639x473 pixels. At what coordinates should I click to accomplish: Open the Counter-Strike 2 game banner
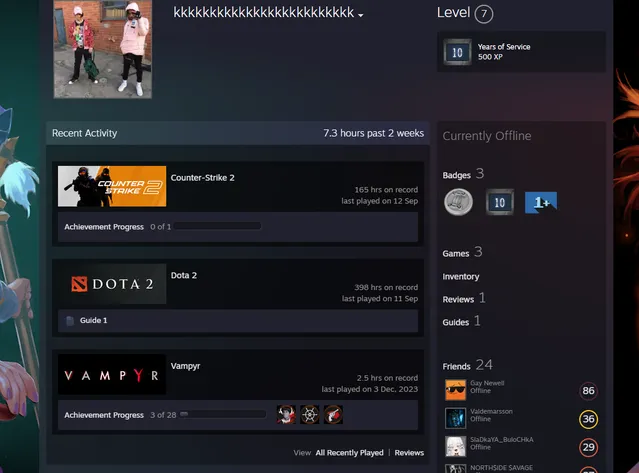click(x=112, y=186)
